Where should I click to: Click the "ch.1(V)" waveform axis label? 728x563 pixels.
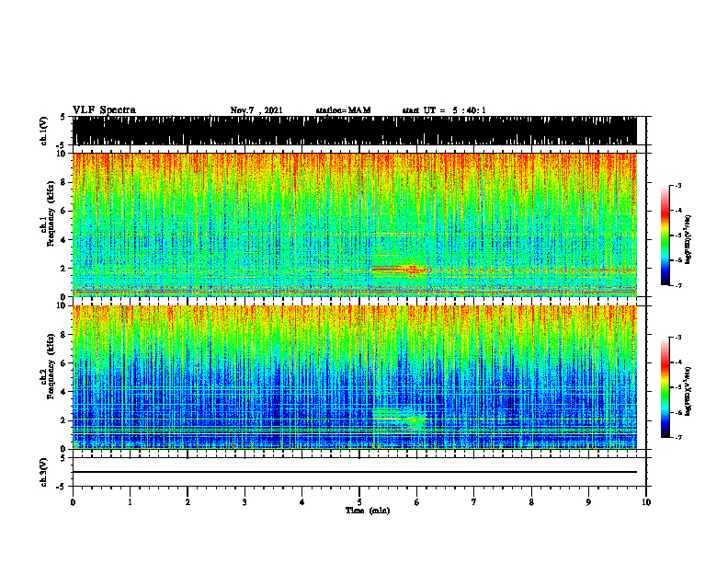coord(43,131)
